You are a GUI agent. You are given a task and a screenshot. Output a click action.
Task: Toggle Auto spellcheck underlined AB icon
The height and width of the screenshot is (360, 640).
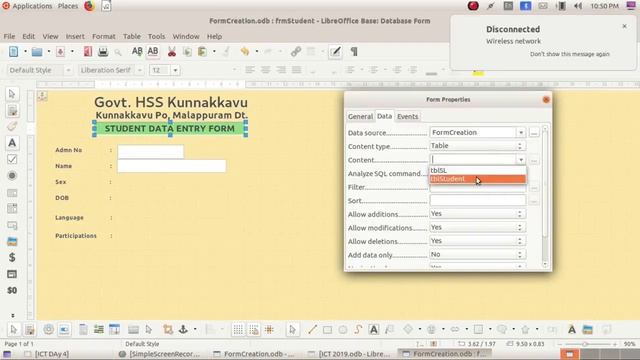pyautogui.click(x=153, y=51)
